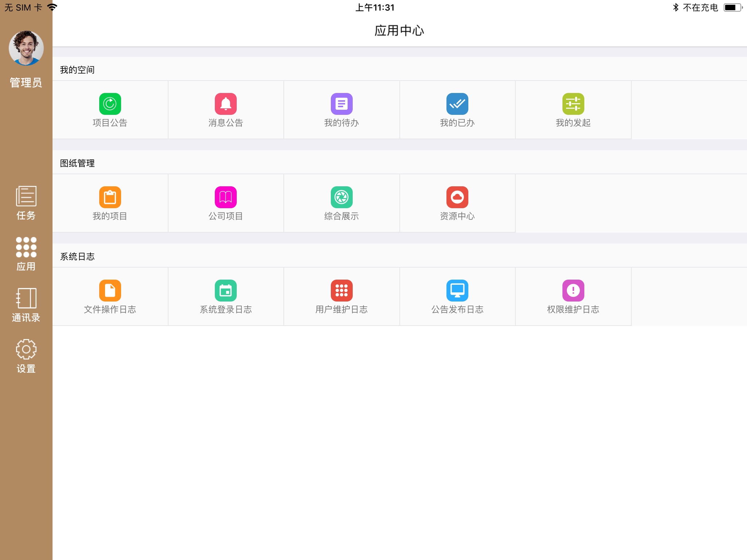Tap the 我的已办 text label
747x560 pixels.
coord(457,123)
